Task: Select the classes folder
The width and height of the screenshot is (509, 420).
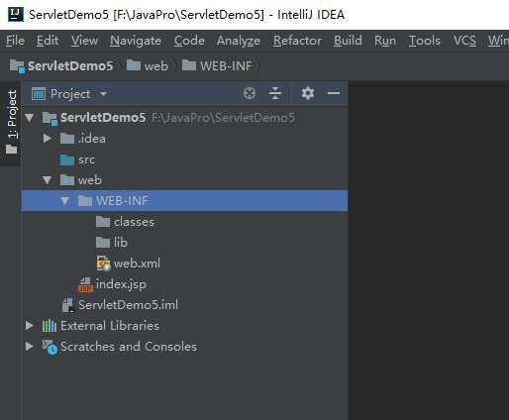Action: (184, 222)
